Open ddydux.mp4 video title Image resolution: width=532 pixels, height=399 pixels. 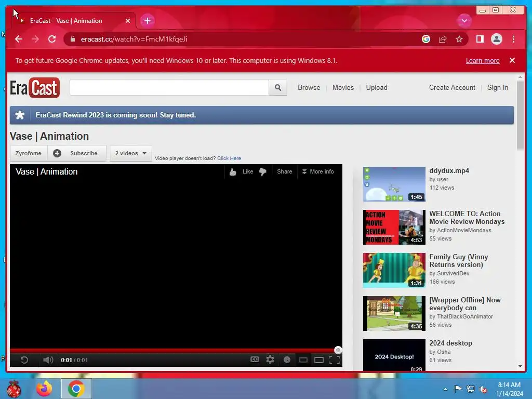(x=449, y=170)
